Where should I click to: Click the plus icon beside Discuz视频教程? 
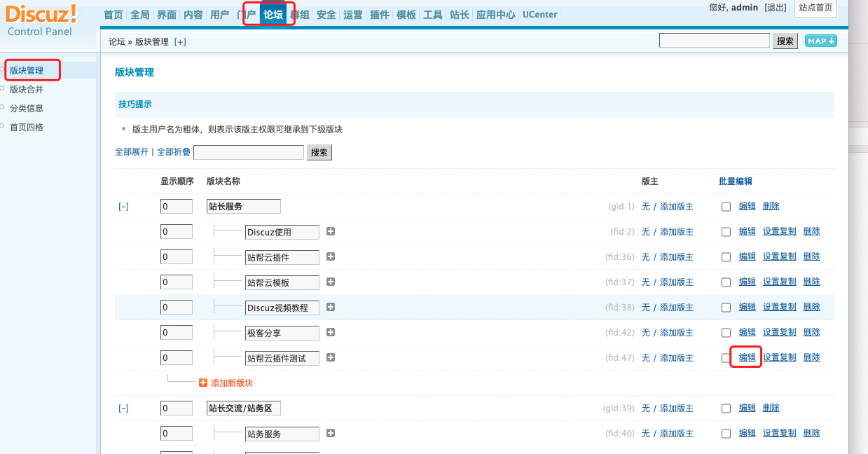pyautogui.click(x=331, y=307)
